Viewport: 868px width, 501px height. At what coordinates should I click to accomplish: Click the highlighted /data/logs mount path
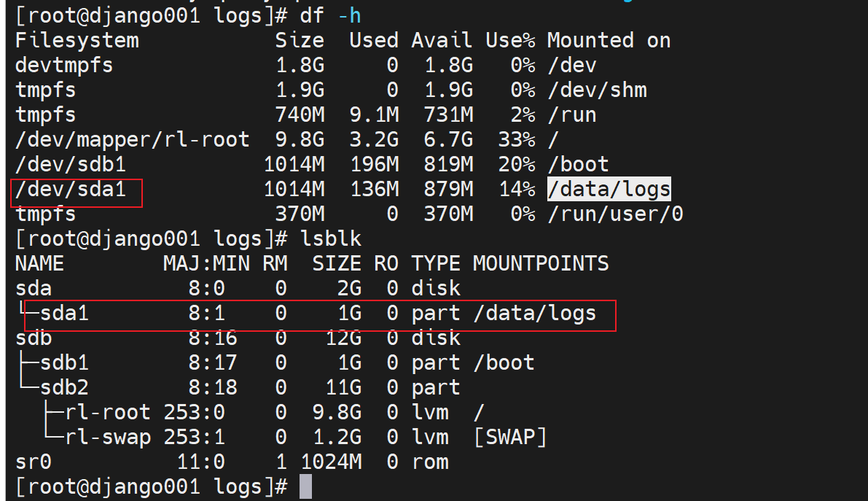pyautogui.click(x=609, y=190)
